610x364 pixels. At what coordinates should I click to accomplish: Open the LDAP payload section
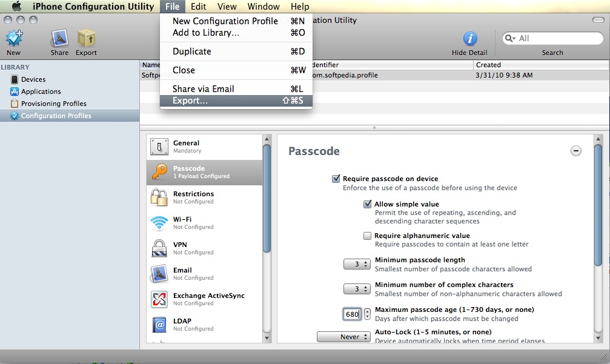point(159,325)
